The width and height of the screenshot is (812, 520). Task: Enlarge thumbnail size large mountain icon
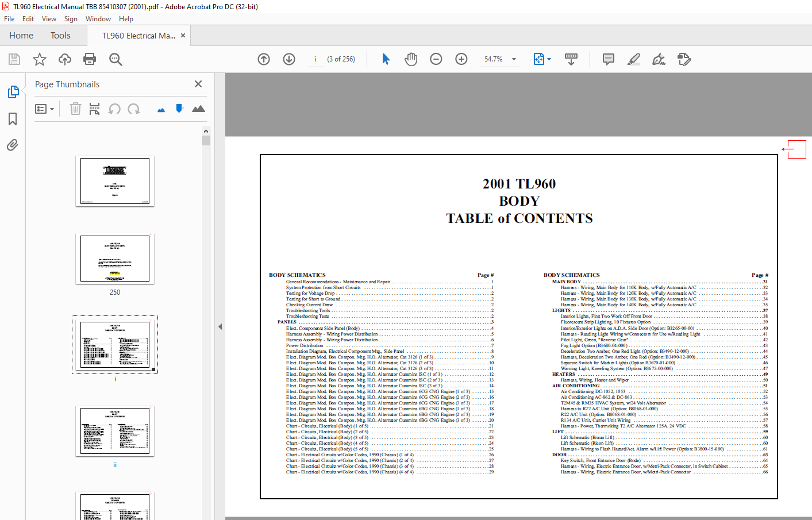tap(198, 109)
